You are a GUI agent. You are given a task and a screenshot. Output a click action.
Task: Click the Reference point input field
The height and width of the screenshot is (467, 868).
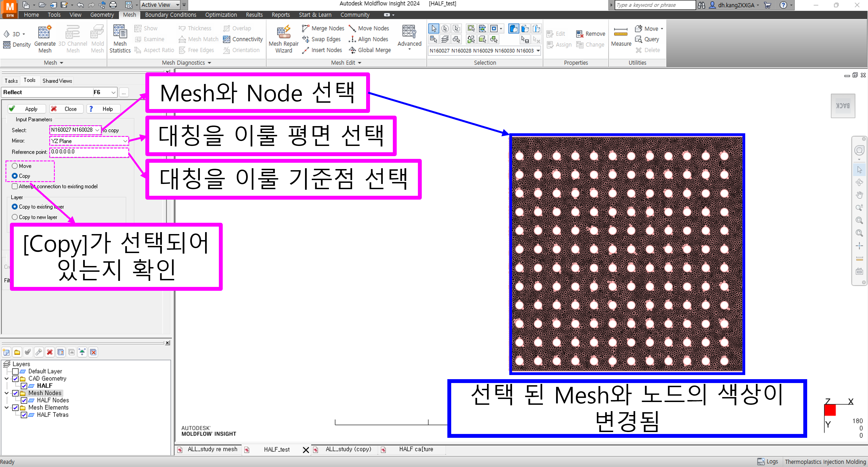[89, 152]
